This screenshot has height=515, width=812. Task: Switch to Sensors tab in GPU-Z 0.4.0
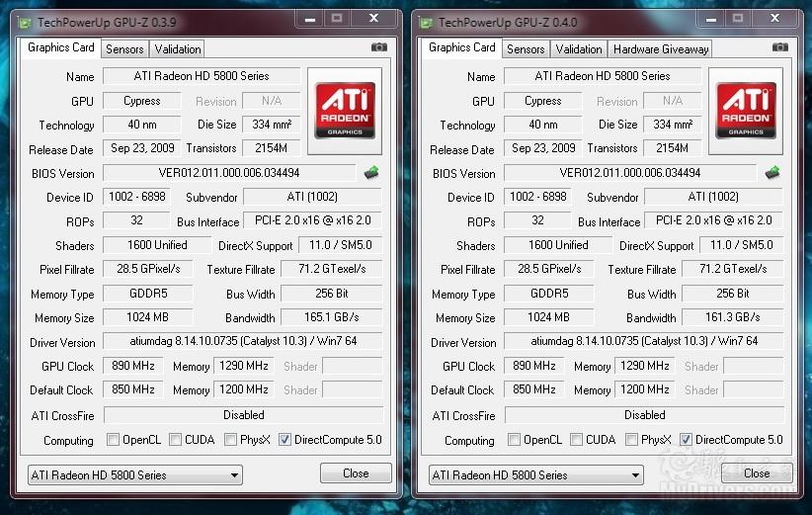pos(526,49)
